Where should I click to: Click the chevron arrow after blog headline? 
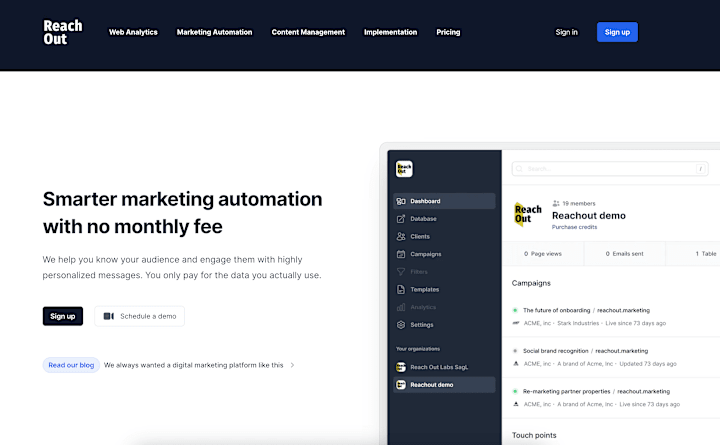pos(292,365)
